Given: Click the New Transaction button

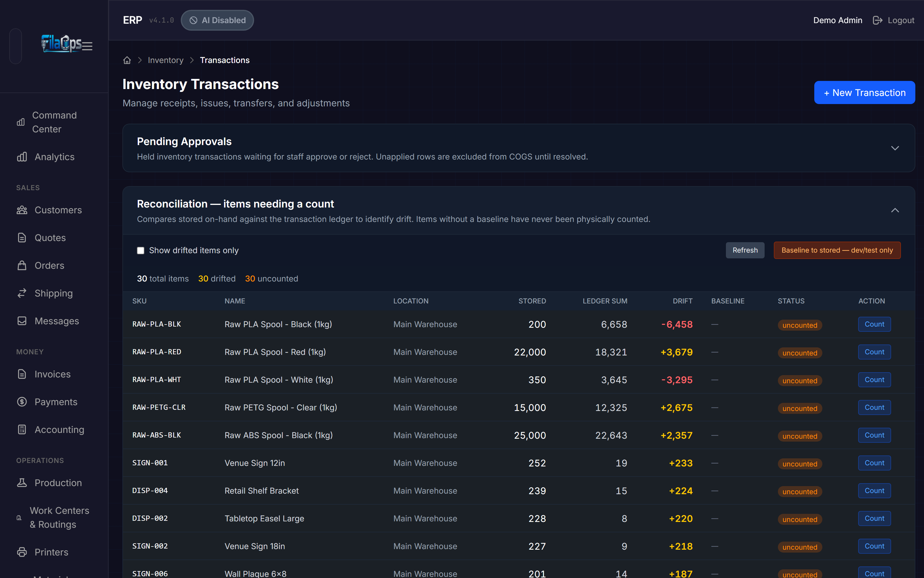Looking at the screenshot, I should pos(865,92).
